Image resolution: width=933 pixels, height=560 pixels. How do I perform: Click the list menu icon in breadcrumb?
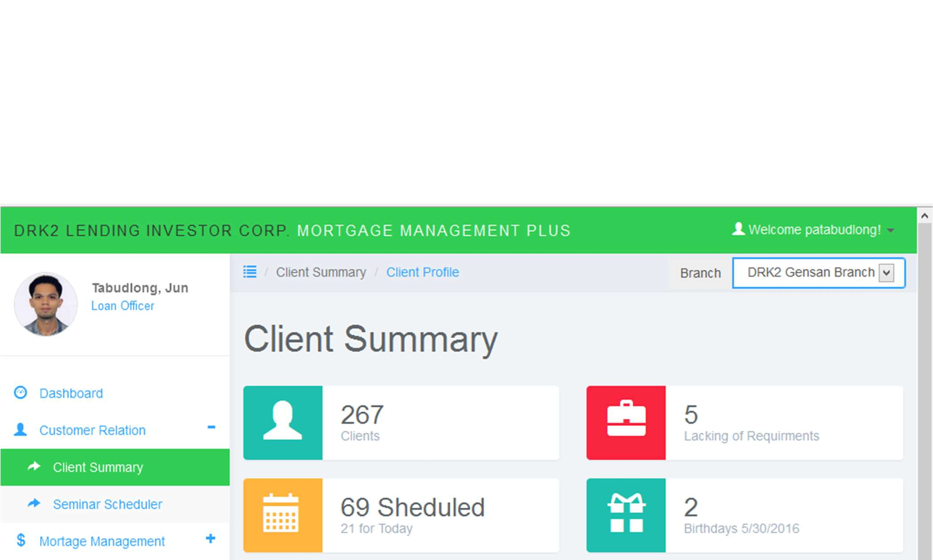coord(250,272)
